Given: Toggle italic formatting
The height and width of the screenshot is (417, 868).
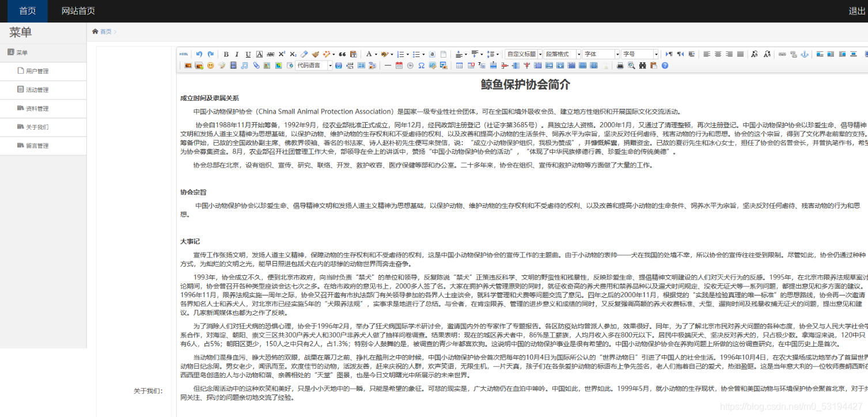Looking at the screenshot, I should pos(237,54).
